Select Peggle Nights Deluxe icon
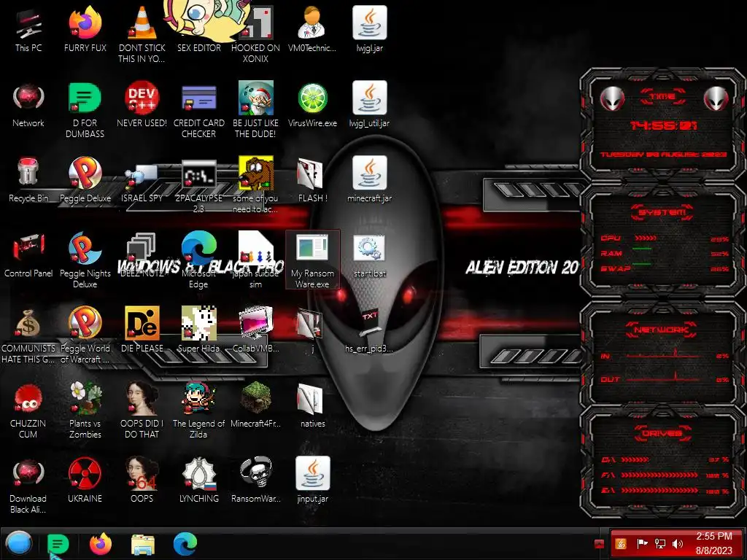The height and width of the screenshot is (560, 747). 85,260
